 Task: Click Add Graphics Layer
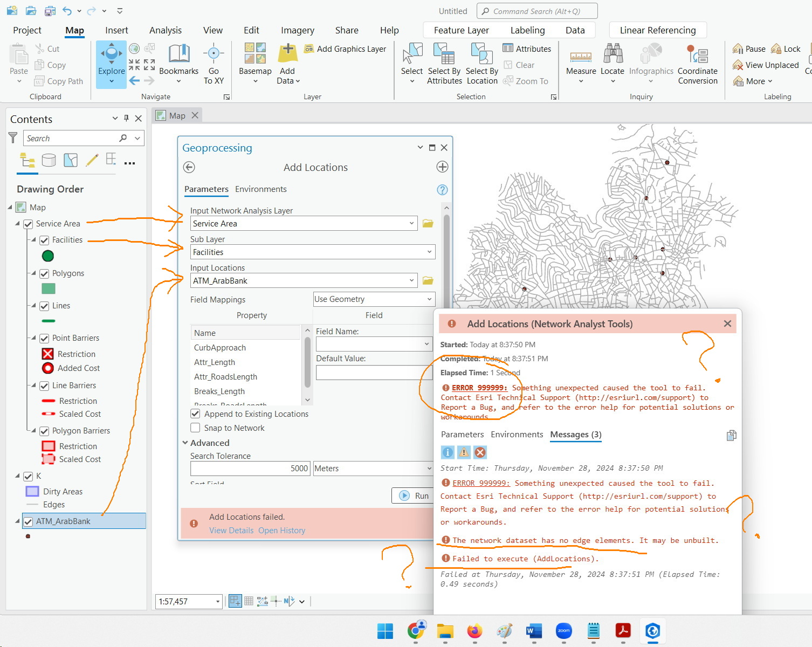[346, 49]
